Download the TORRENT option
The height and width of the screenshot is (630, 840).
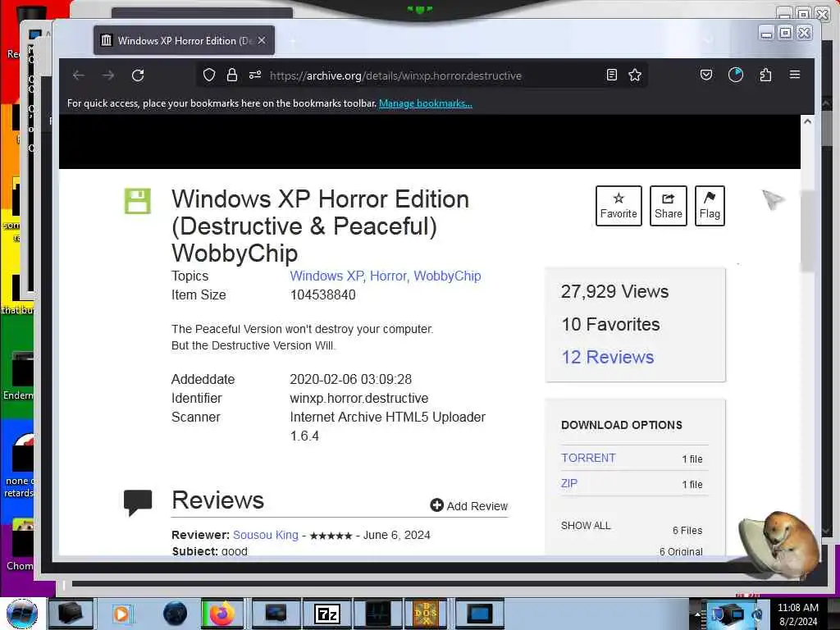(588, 458)
